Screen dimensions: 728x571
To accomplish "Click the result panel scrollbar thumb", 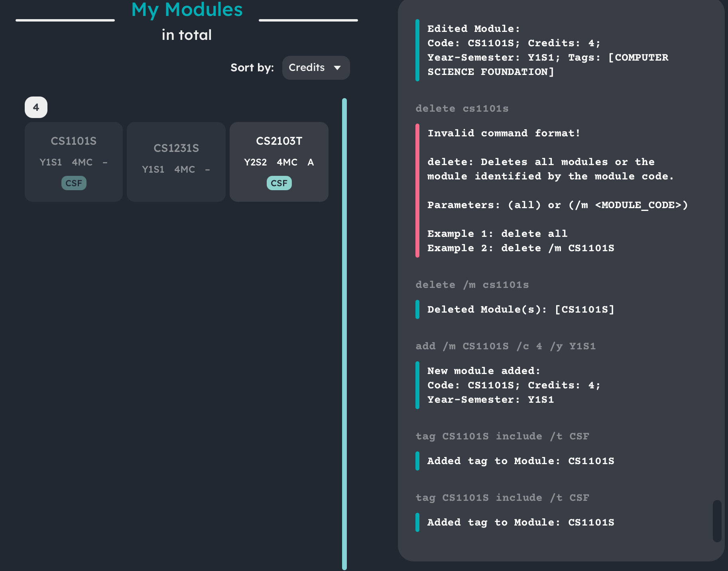I will click(x=717, y=521).
